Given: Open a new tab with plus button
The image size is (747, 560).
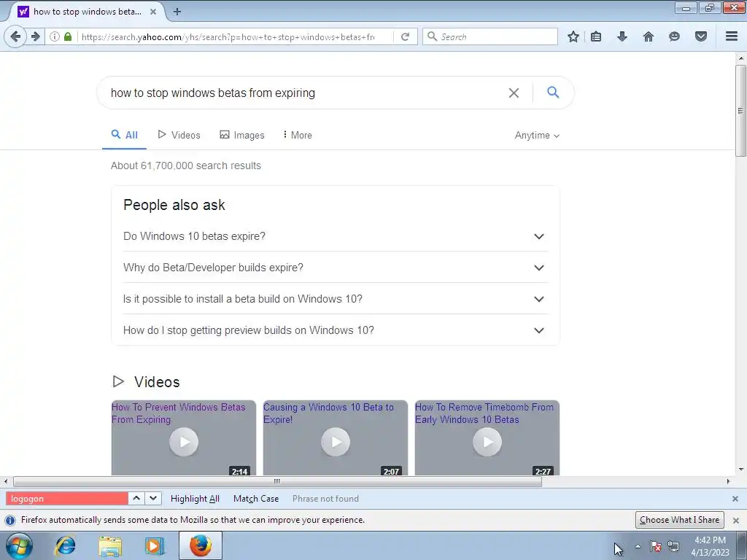Looking at the screenshot, I should click(x=177, y=12).
